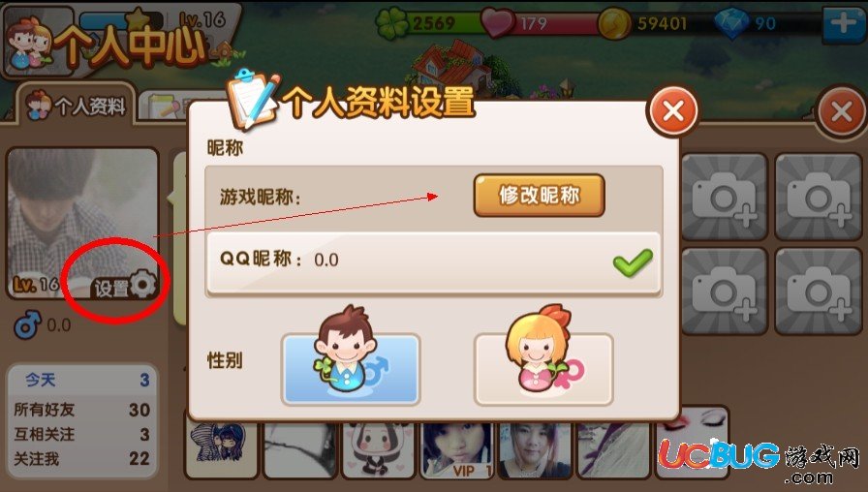868x492 pixels.
Task: Click the 修改昵称 button
Action: click(x=539, y=196)
